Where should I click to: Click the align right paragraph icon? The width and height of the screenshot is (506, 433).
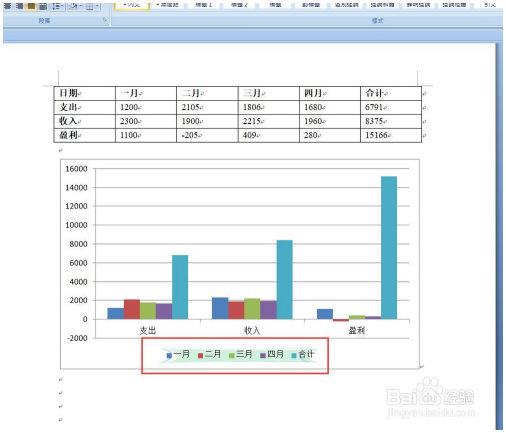click(19, 6)
